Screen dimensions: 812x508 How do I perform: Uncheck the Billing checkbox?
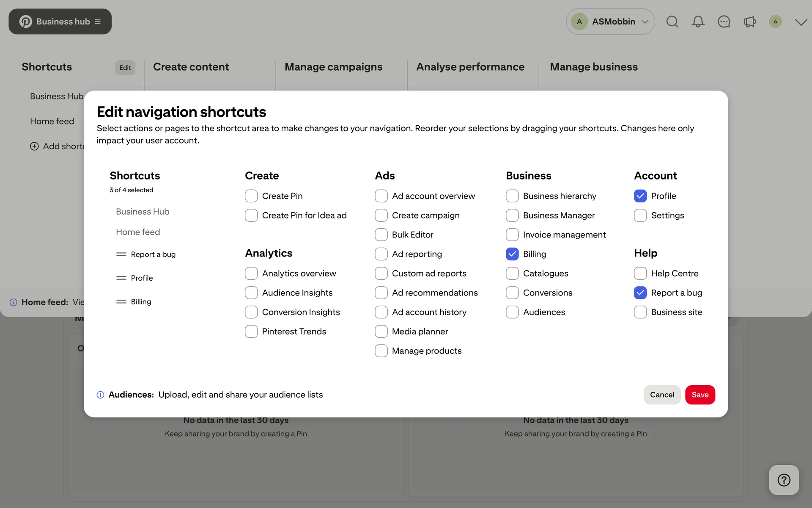coord(512,254)
